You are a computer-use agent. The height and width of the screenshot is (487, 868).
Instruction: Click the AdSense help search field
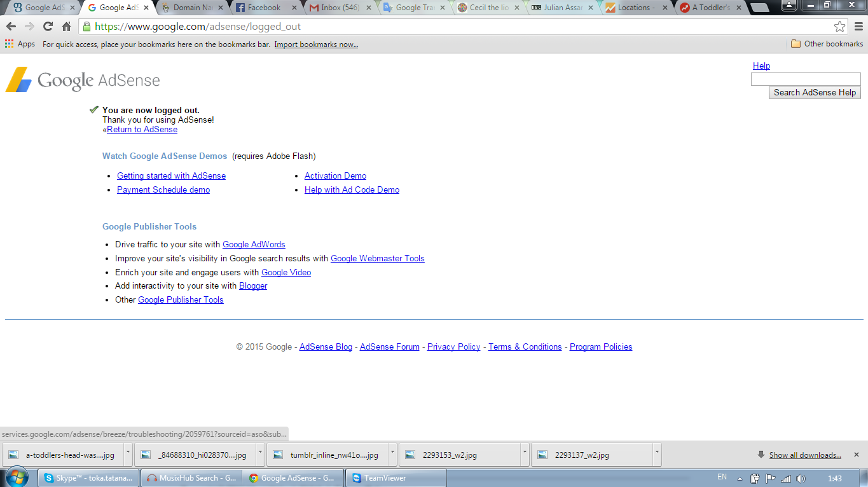tap(806, 79)
